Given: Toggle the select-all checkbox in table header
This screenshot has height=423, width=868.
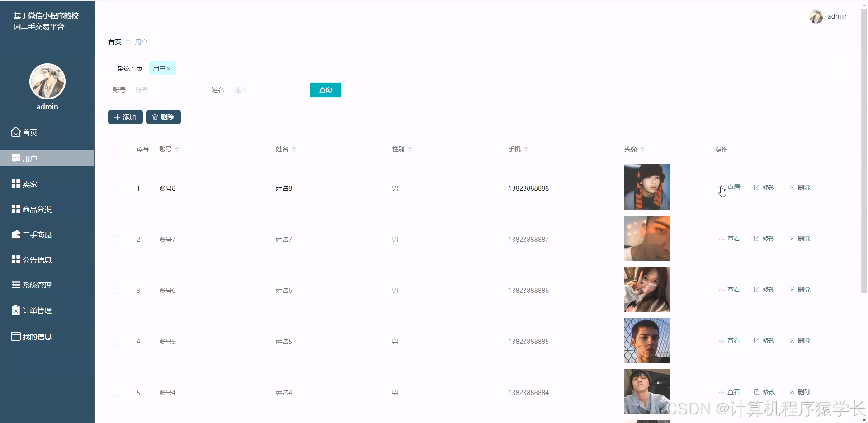Looking at the screenshot, I should pyautogui.click(x=118, y=150).
